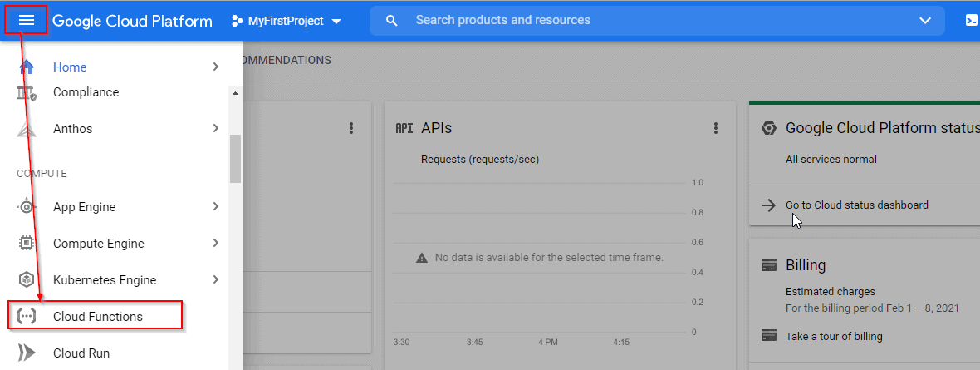
Task: Click the App Engine icon
Action: coord(27,207)
